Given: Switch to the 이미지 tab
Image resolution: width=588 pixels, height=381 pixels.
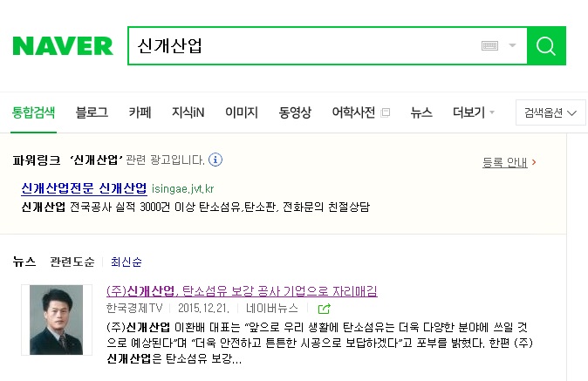Looking at the screenshot, I should (241, 112).
